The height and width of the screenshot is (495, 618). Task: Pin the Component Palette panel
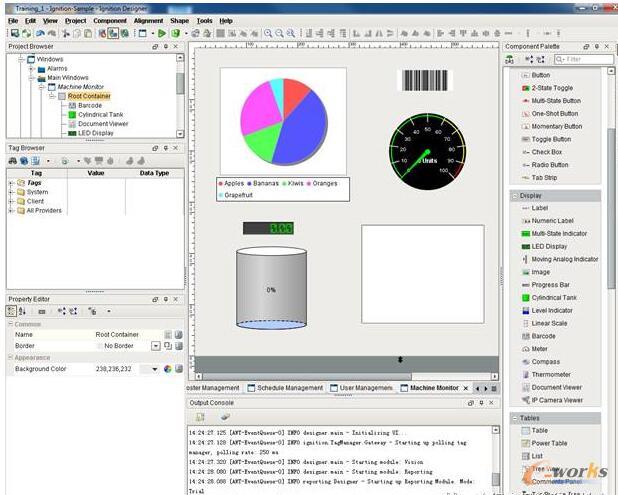[597, 47]
